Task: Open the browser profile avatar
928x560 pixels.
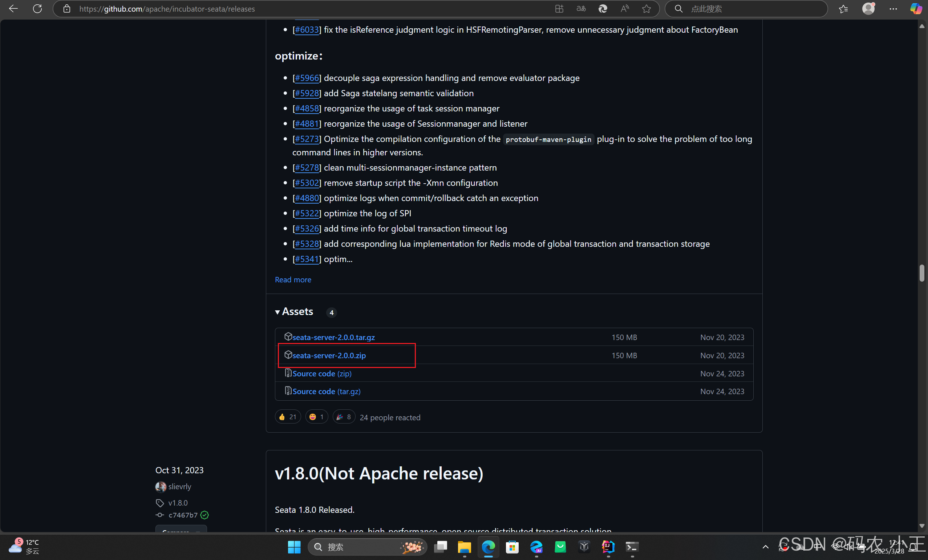Action: [x=868, y=9]
